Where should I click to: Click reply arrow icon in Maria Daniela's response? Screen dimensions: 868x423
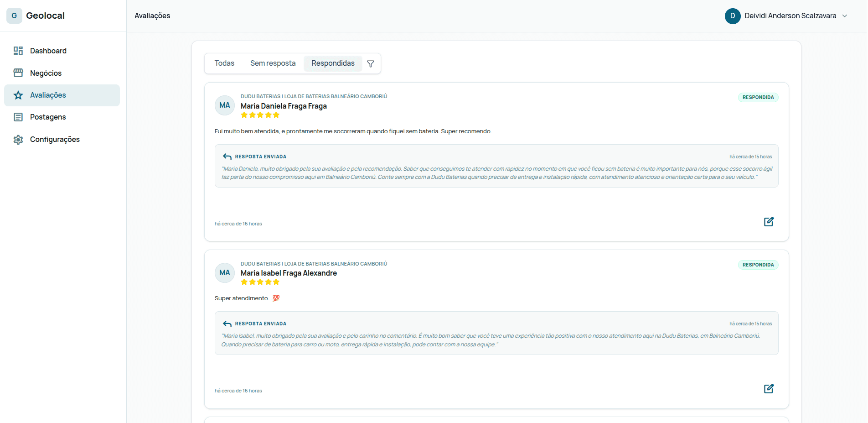click(x=227, y=157)
